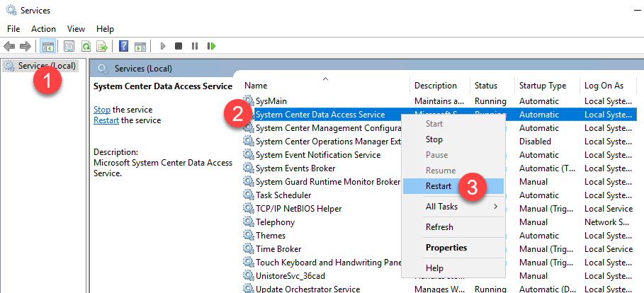Click the gear icon beside System Events Broker
This screenshot has width=644, height=293.
[x=249, y=168]
